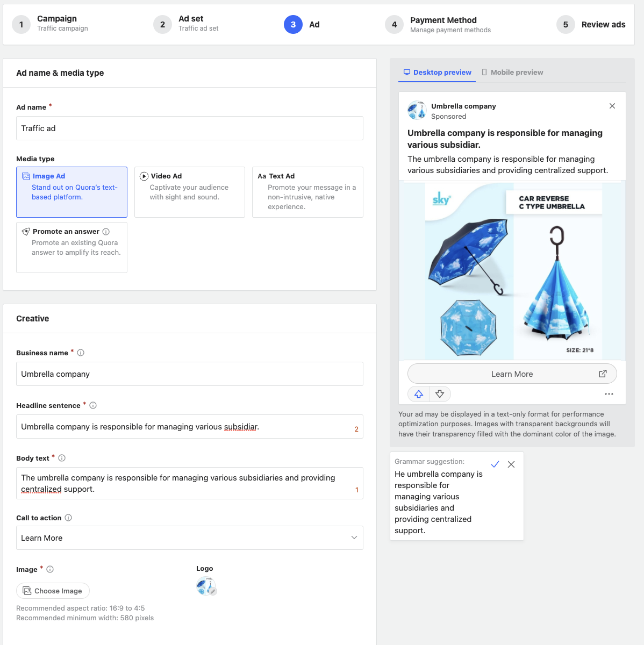644x645 pixels.
Task: Select Text Ad media type
Action: pyautogui.click(x=307, y=192)
